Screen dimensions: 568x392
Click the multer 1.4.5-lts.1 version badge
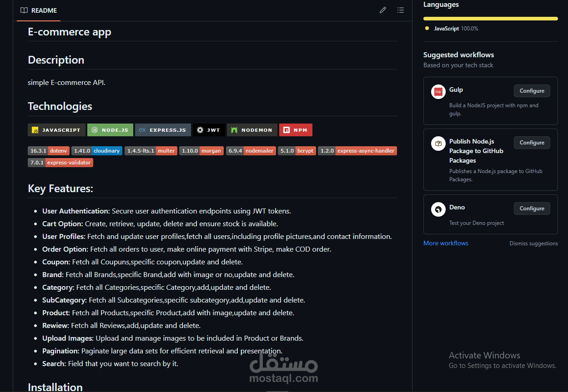[151, 151]
